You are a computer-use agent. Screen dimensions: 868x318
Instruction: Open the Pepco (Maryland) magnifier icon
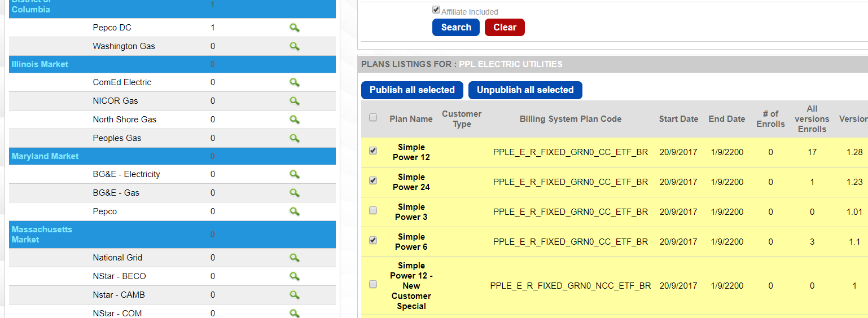pos(294,211)
